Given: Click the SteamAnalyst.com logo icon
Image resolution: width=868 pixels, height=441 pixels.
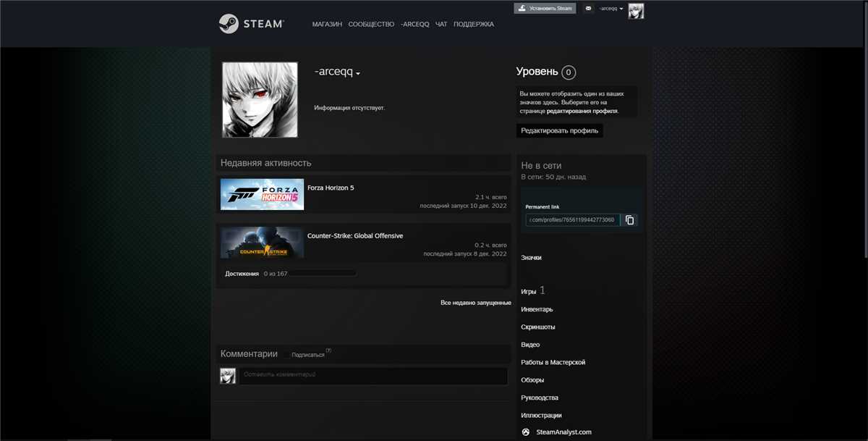Looking at the screenshot, I should 526,432.
